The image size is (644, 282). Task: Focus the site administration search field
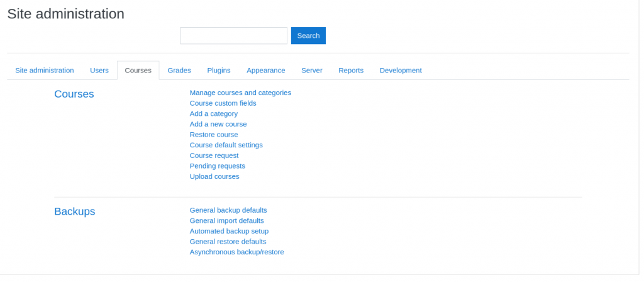pyautogui.click(x=233, y=36)
